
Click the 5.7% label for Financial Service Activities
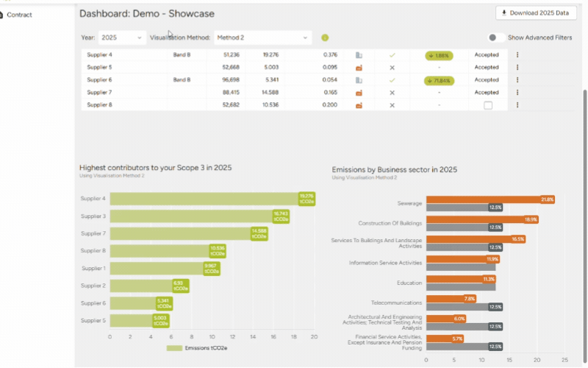[x=457, y=339]
